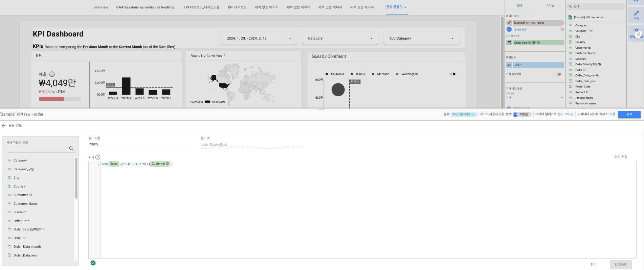This screenshot has height=270, width=644.
Task: Click the calendar icon beside Order_Data_year in data panel
Action: click(571, 81)
